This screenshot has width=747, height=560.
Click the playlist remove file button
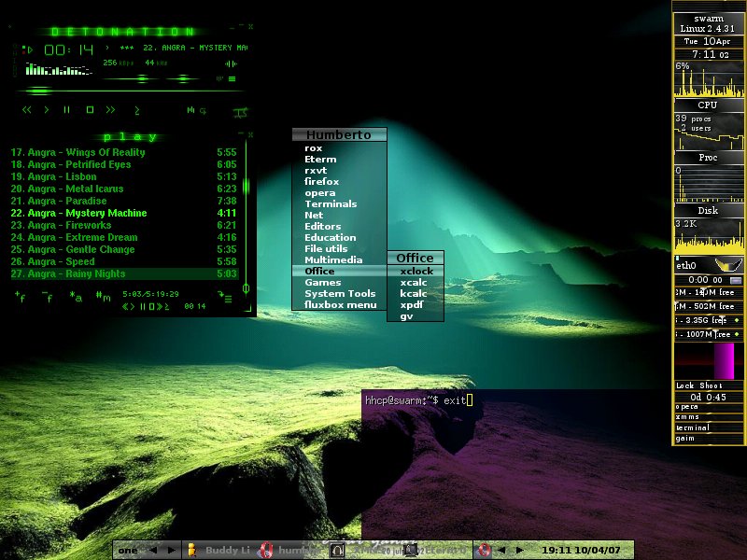pos(47,296)
